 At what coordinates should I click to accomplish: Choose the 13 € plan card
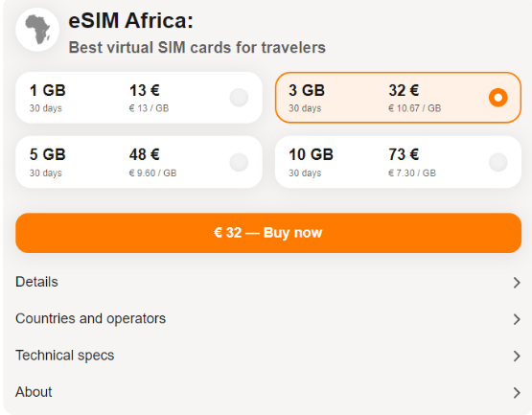pos(139,98)
